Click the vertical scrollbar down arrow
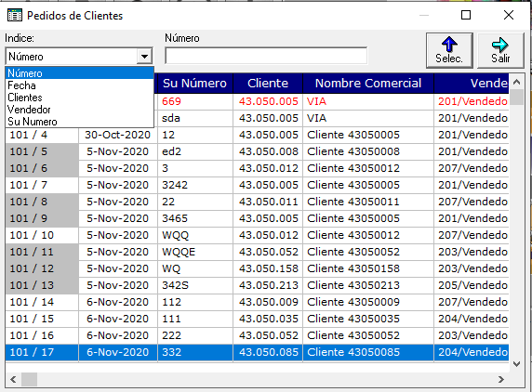Image resolution: width=532 pixels, height=392 pixels. click(x=517, y=364)
